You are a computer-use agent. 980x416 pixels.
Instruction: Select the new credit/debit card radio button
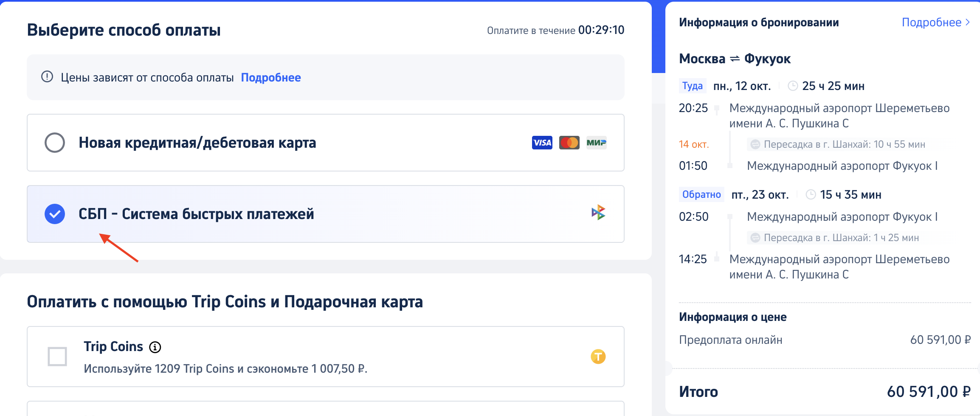pos(55,143)
